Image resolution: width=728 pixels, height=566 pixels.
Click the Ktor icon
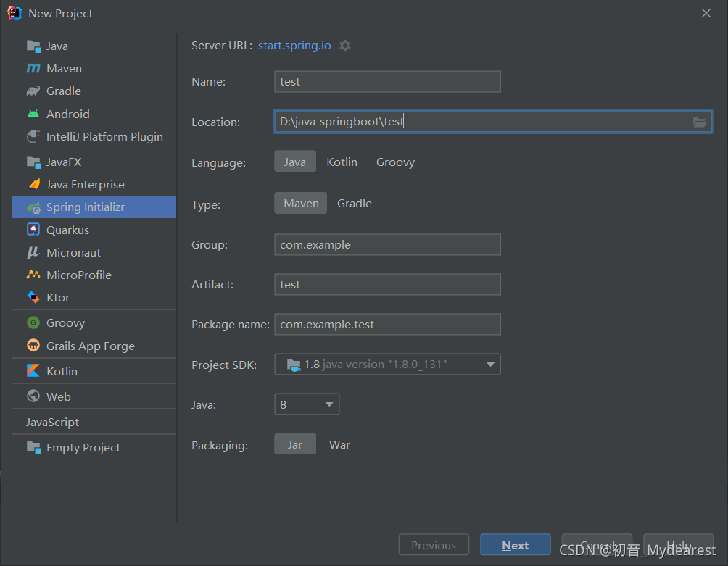33,297
